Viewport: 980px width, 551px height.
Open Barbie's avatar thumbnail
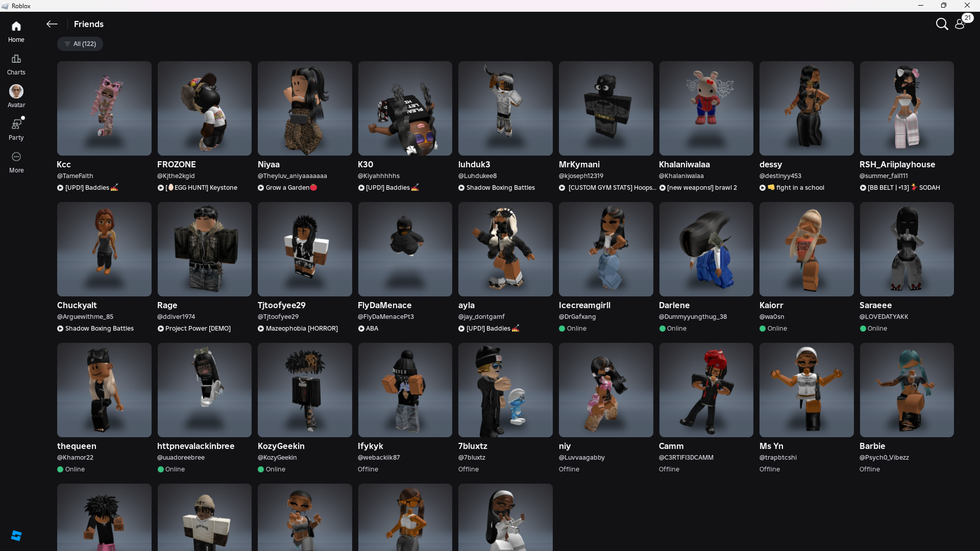point(906,390)
